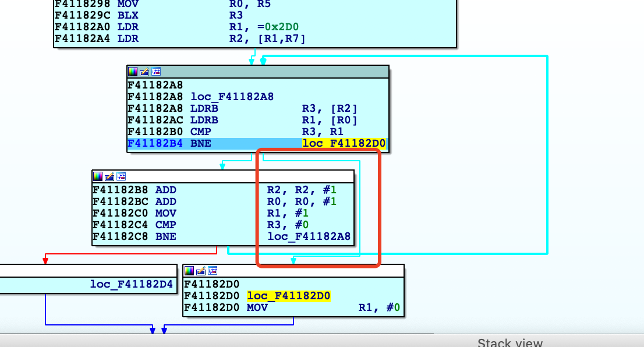Open color picker on F41182B8 ADD node
The height and width of the screenshot is (347, 644).
pyautogui.click(x=98, y=176)
